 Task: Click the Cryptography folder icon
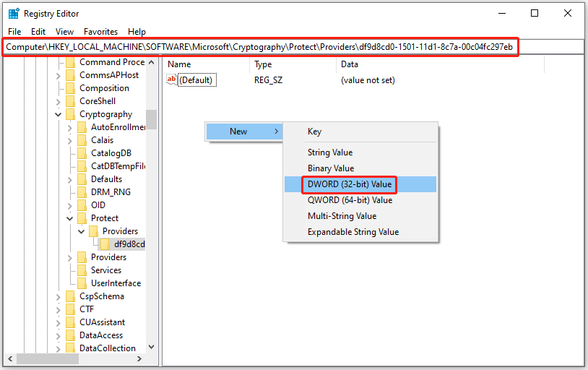pos(70,114)
